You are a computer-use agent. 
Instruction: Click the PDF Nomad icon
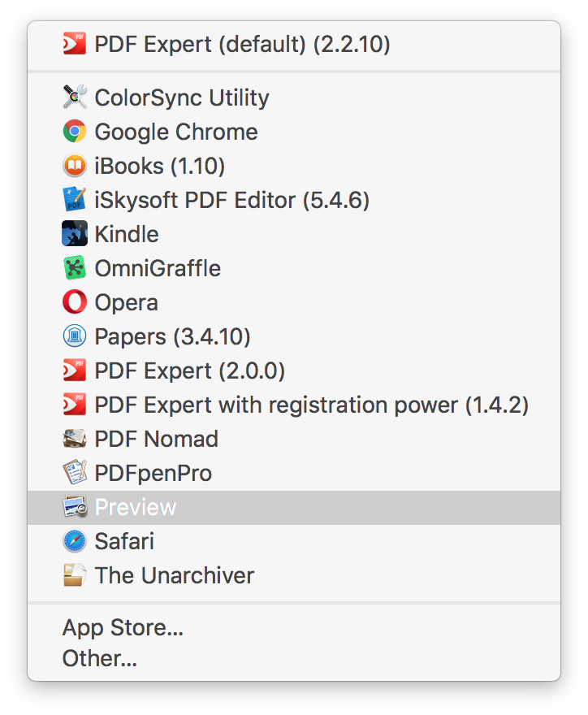pos(74,439)
